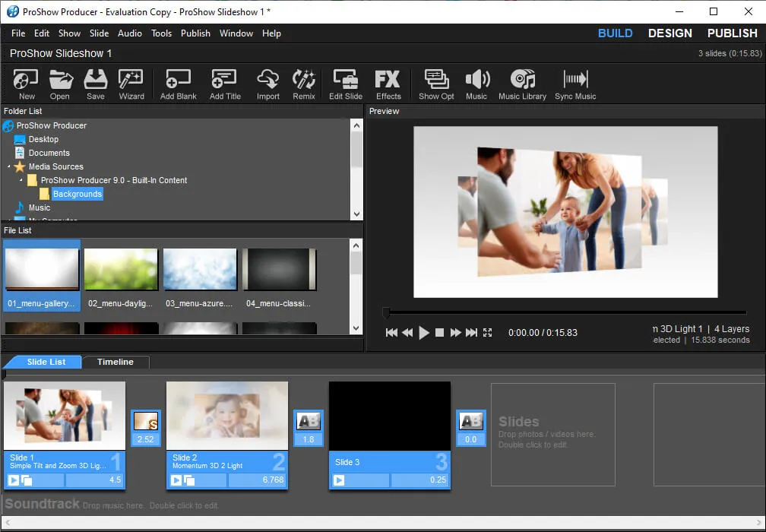Toggle full screen preview
766x532 pixels.
488,333
